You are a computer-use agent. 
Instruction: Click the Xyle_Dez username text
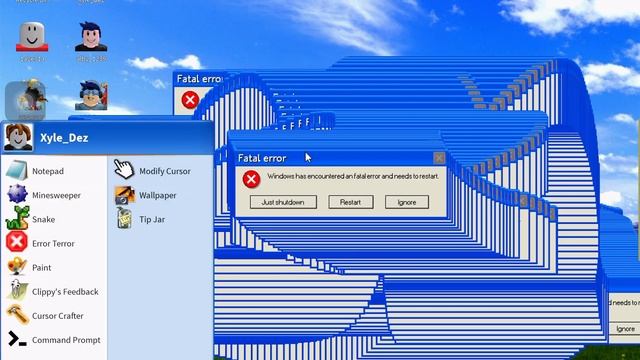[64, 138]
